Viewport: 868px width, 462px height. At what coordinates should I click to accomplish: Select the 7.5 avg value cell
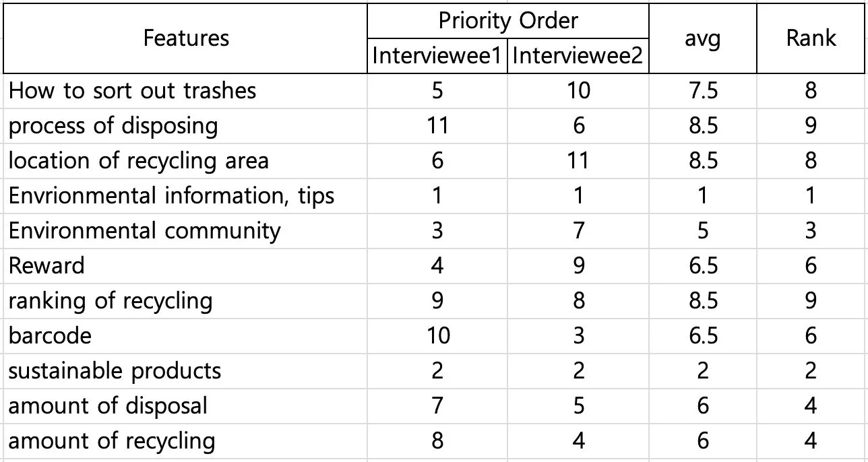pyautogui.click(x=703, y=91)
